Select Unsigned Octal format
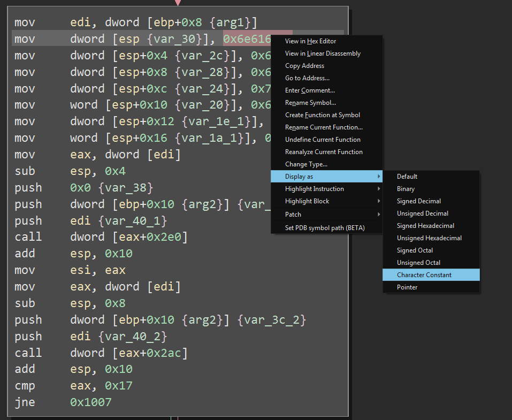This screenshot has height=420, width=512. [431, 263]
